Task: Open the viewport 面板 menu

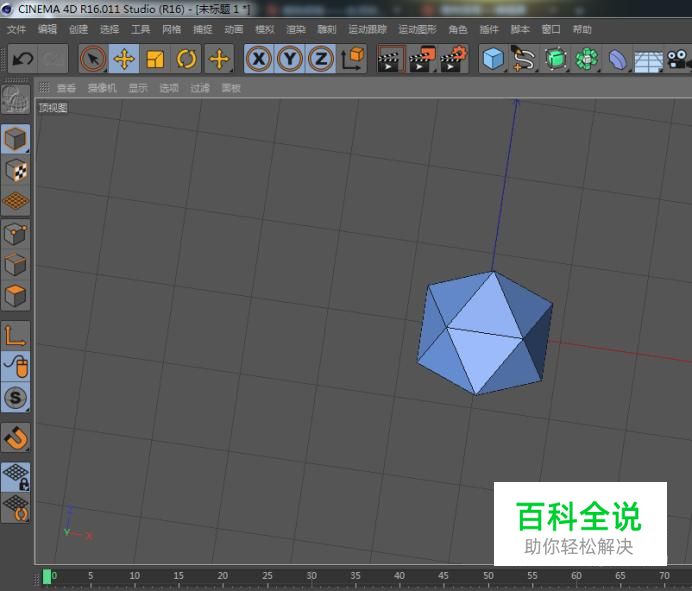Action: (x=231, y=88)
